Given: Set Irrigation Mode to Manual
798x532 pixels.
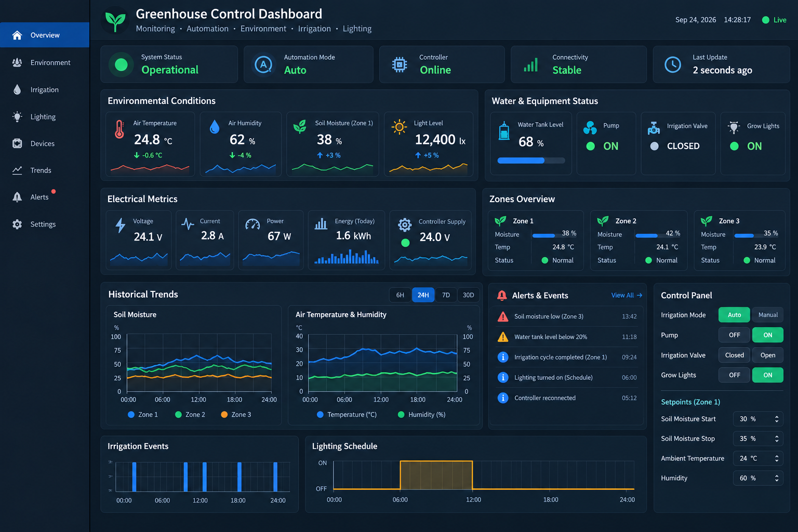Looking at the screenshot, I should pos(768,315).
